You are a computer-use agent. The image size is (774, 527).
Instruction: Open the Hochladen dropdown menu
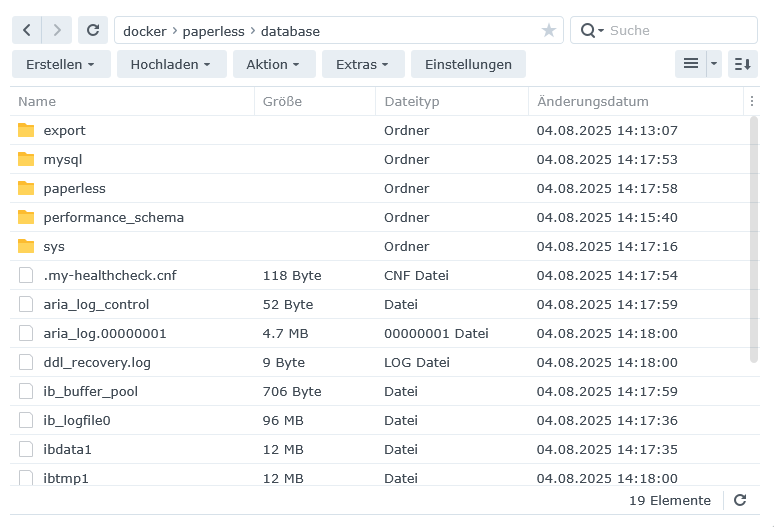tap(171, 64)
